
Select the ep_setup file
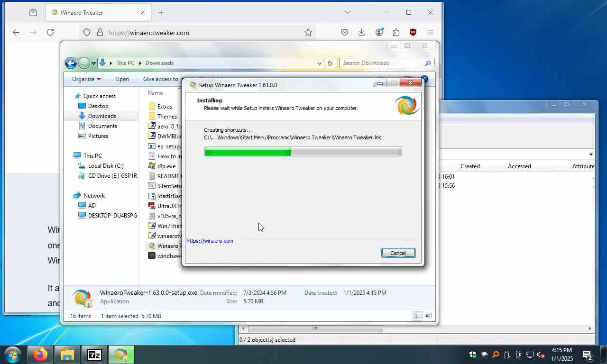pos(168,146)
